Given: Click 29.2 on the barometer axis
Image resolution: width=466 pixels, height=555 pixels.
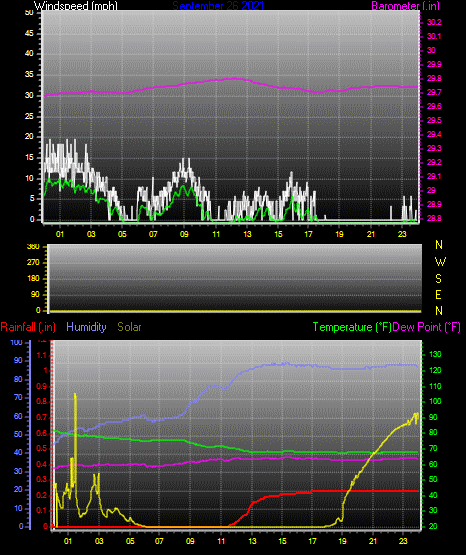Looking at the screenshot, I should coord(434,162).
